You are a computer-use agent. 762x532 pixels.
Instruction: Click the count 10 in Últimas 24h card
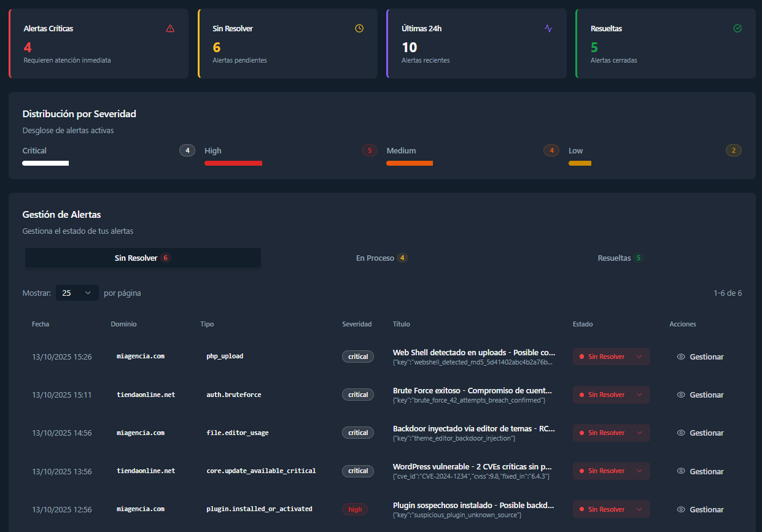410,47
